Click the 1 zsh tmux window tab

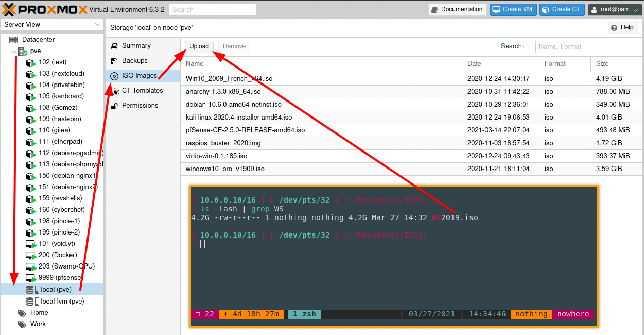tap(305, 314)
